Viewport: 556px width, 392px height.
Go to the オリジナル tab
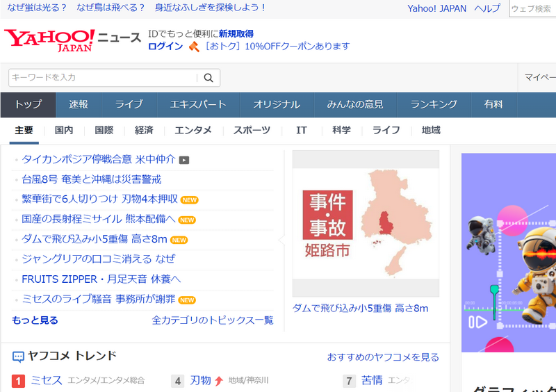click(x=277, y=105)
